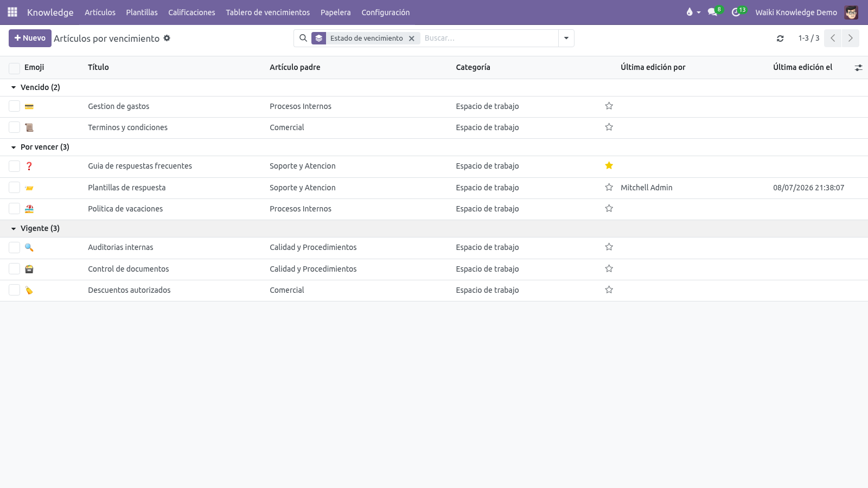
Task: Click the gear icon beside Artículos por vencimiento
Action: [167, 38]
